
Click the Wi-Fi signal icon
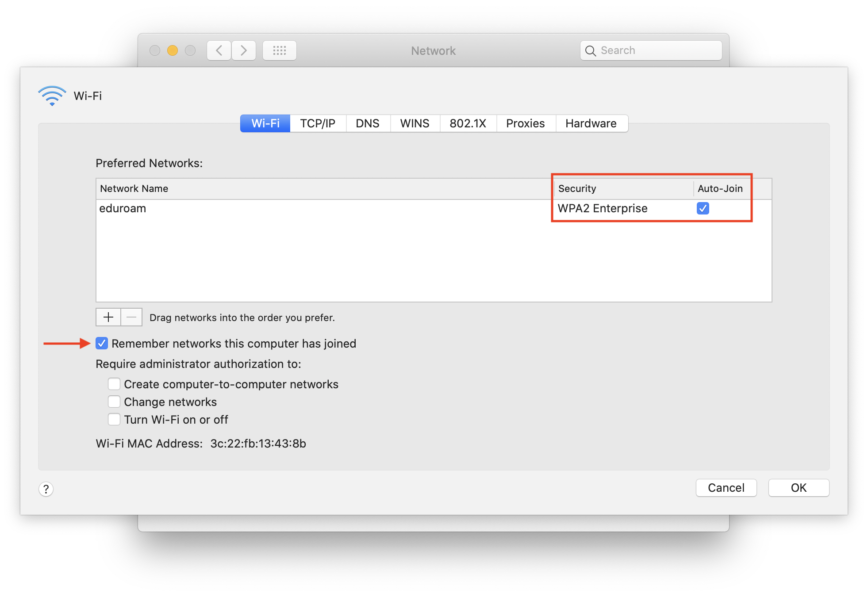pyautogui.click(x=52, y=96)
